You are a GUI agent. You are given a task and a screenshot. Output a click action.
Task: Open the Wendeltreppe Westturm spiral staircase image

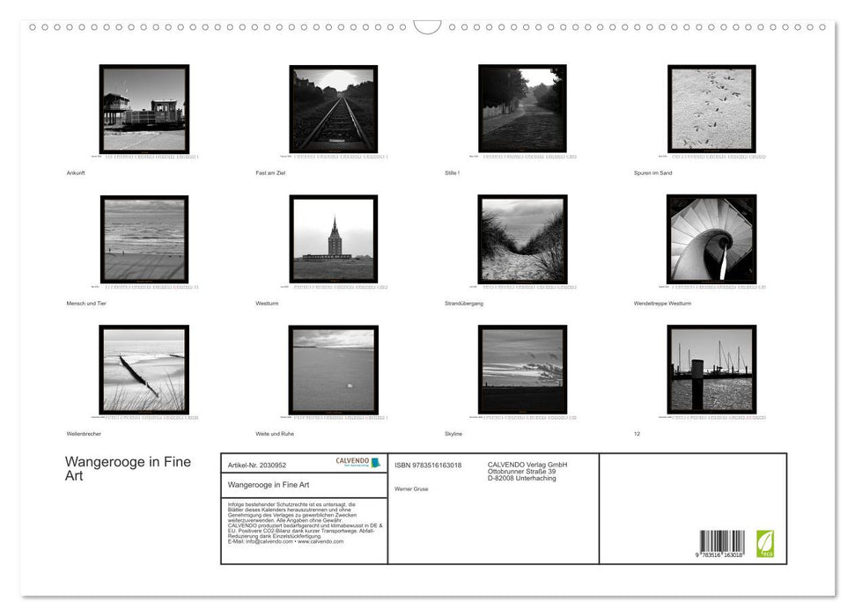[x=711, y=239]
